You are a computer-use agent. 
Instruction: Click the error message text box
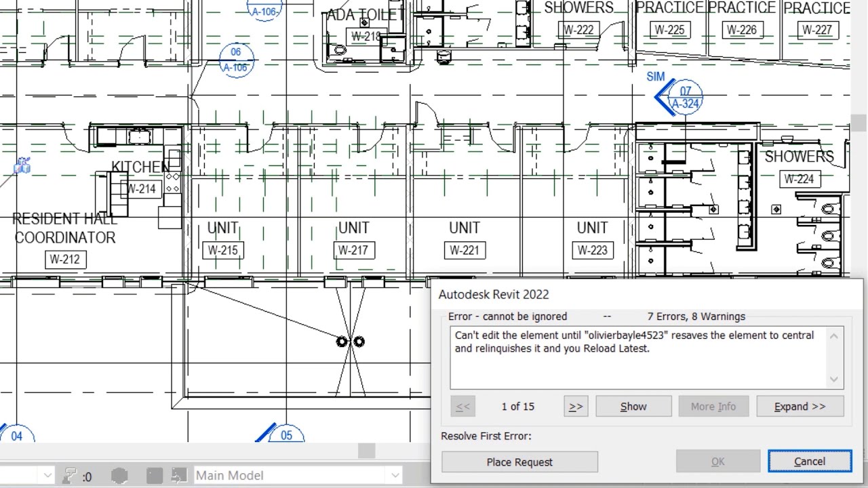[x=646, y=359]
